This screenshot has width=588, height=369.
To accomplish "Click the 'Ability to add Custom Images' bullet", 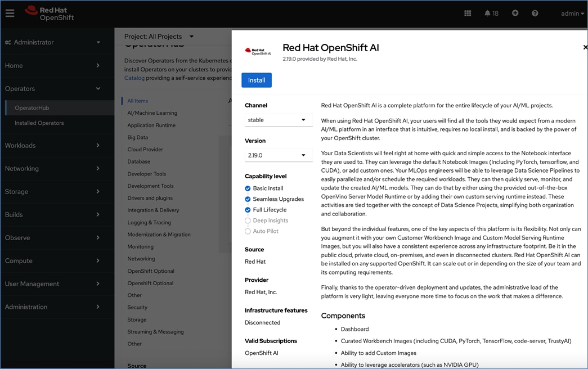I will click(x=378, y=353).
